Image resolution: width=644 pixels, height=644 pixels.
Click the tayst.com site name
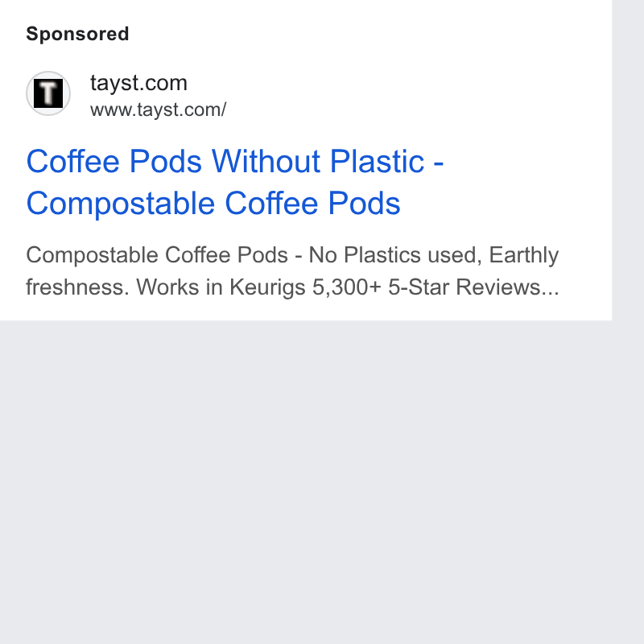coord(138,83)
